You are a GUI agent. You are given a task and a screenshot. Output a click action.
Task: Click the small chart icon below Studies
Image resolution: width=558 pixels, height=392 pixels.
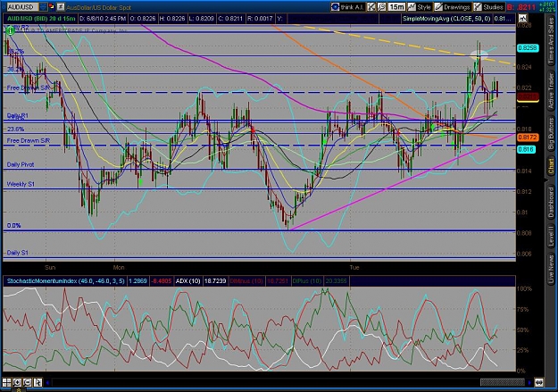[x=523, y=18]
